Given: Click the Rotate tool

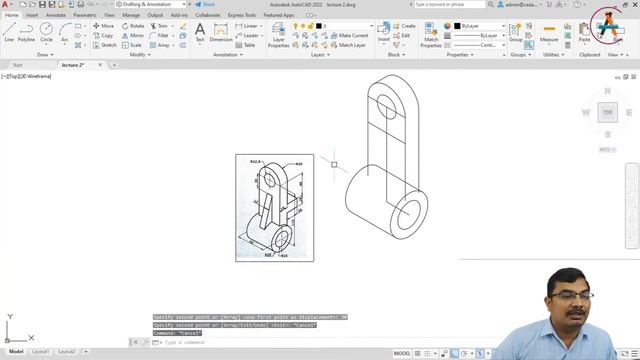Looking at the screenshot, I should [x=133, y=26].
